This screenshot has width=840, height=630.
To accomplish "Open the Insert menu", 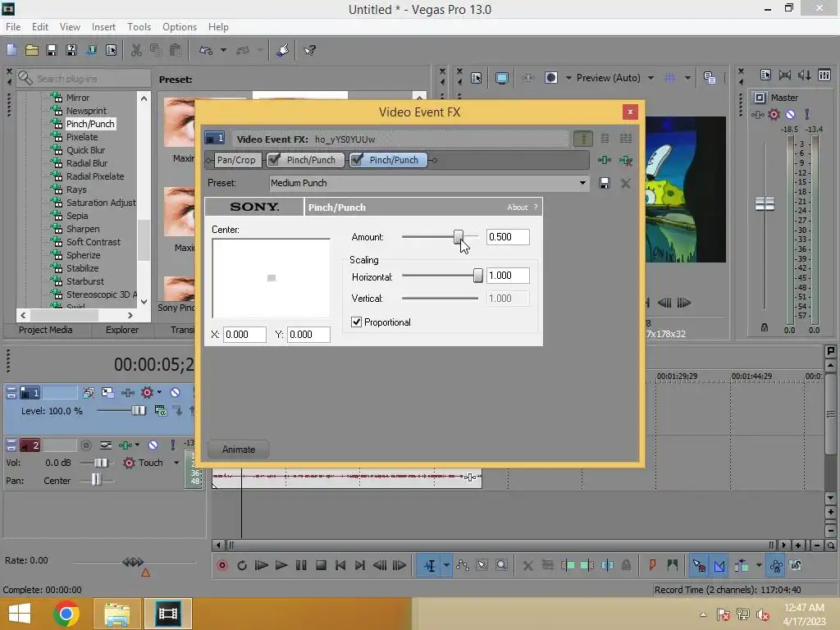I will point(103,27).
